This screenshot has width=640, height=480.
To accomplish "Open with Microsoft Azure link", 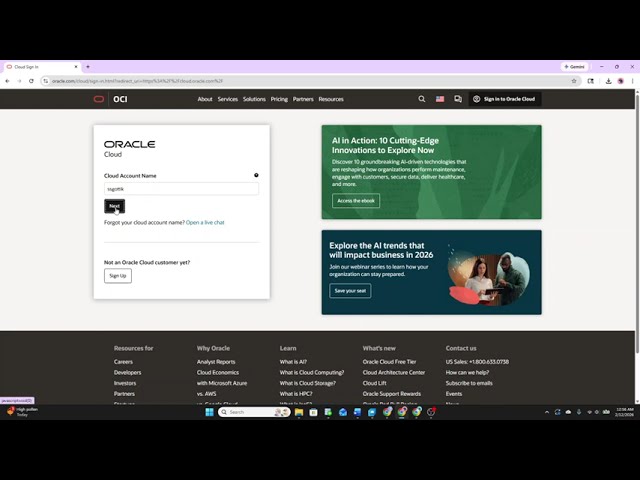I will 222,383.
